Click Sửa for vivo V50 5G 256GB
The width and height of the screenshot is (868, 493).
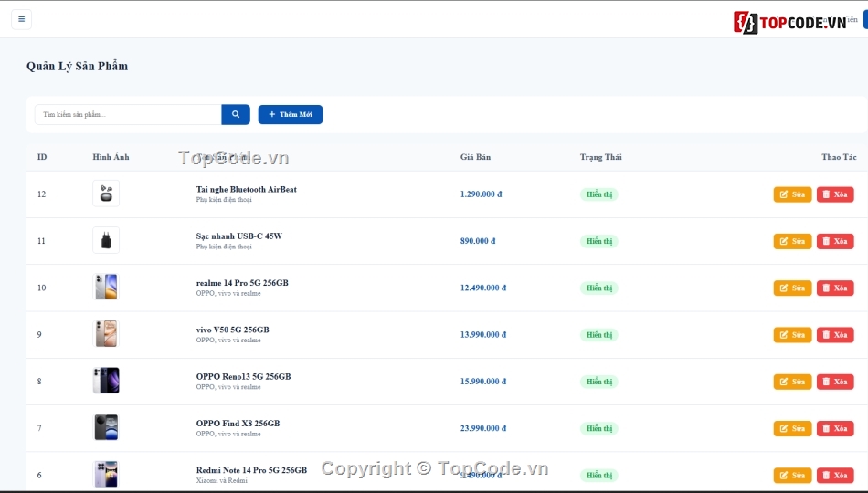click(793, 335)
